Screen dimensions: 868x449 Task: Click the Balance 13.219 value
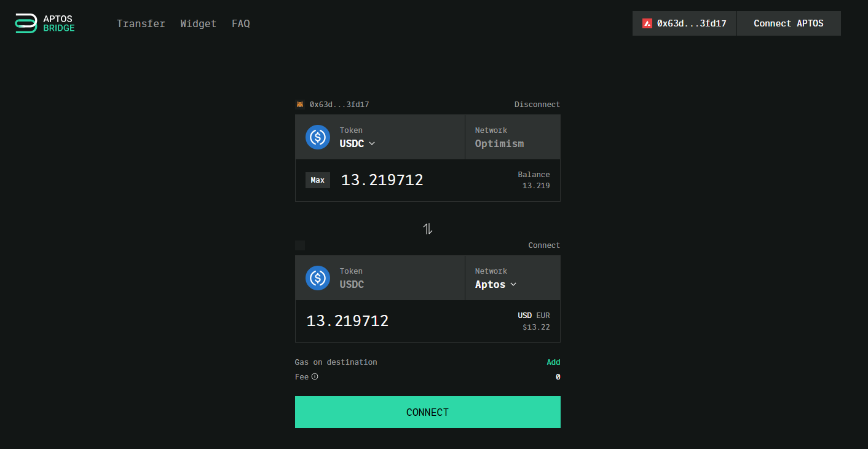pos(536,186)
